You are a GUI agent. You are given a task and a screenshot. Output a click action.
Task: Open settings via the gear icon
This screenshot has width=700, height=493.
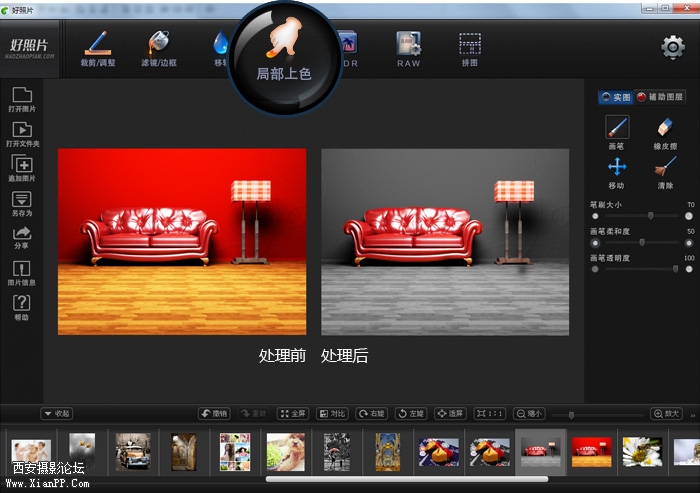[x=673, y=47]
